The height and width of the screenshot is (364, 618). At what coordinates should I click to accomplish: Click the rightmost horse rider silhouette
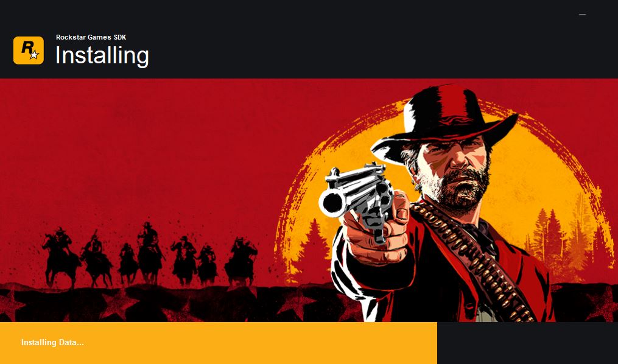point(241,261)
